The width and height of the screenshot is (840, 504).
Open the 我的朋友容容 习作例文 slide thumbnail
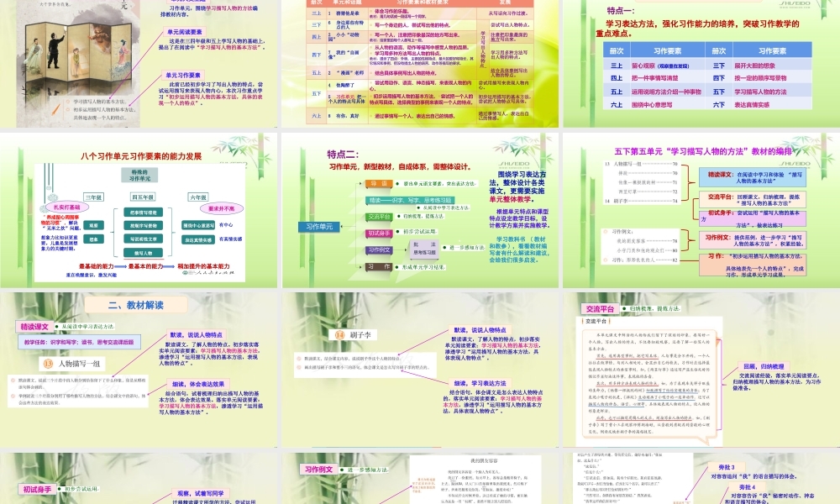tap(420, 478)
